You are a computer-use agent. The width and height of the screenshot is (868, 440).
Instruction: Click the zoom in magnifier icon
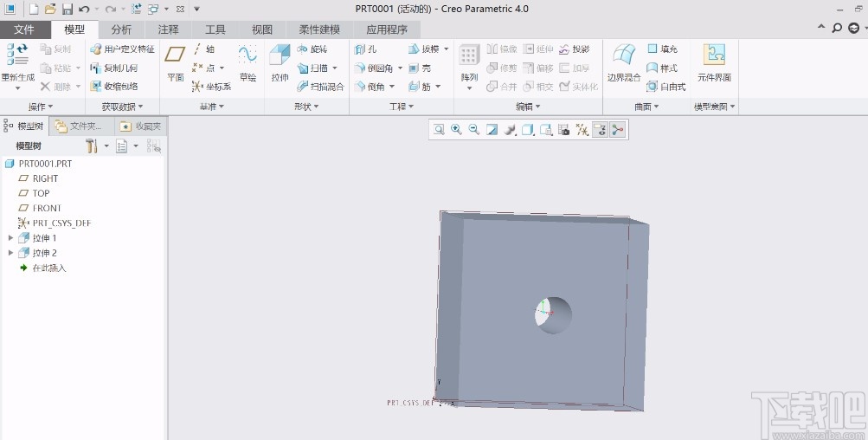coord(457,130)
